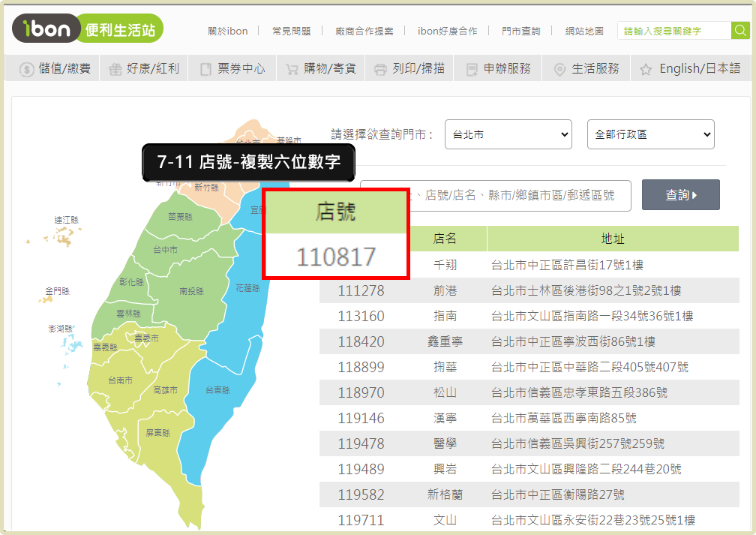Click the 生活服務 location pin icon
756x535 pixels.
(559, 70)
